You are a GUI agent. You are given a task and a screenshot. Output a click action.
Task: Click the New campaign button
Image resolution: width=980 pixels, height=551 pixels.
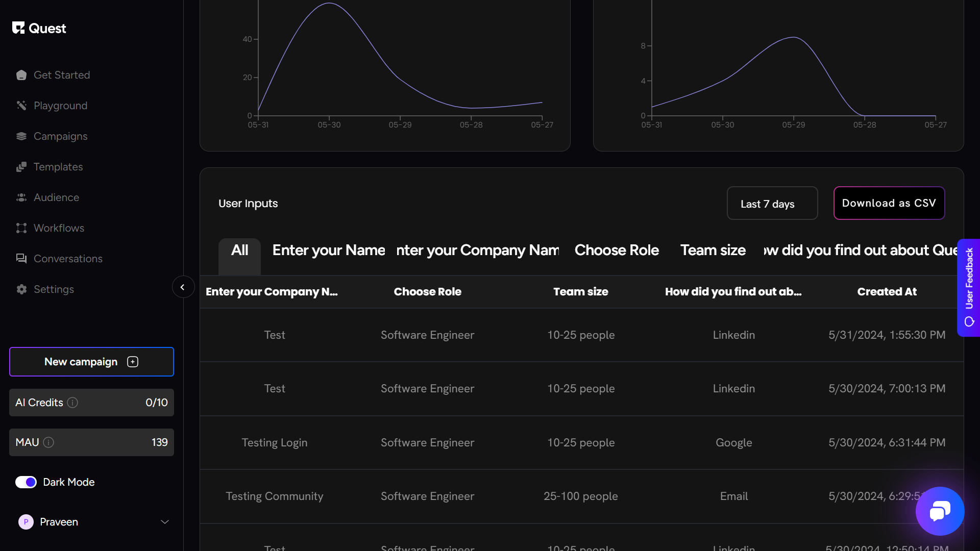(x=91, y=362)
